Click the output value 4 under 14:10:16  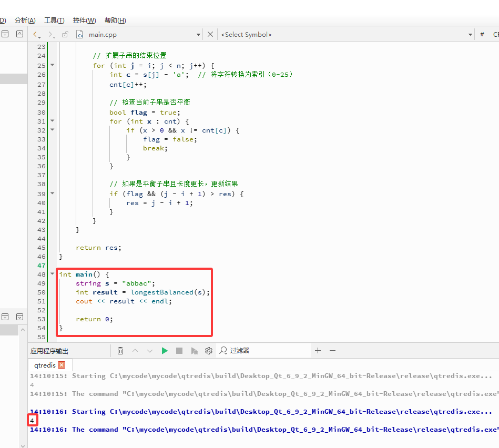coord(32,421)
